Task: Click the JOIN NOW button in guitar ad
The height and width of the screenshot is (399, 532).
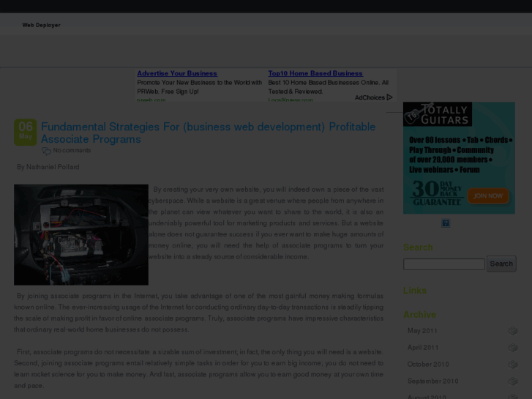Action: (x=488, y=196)
